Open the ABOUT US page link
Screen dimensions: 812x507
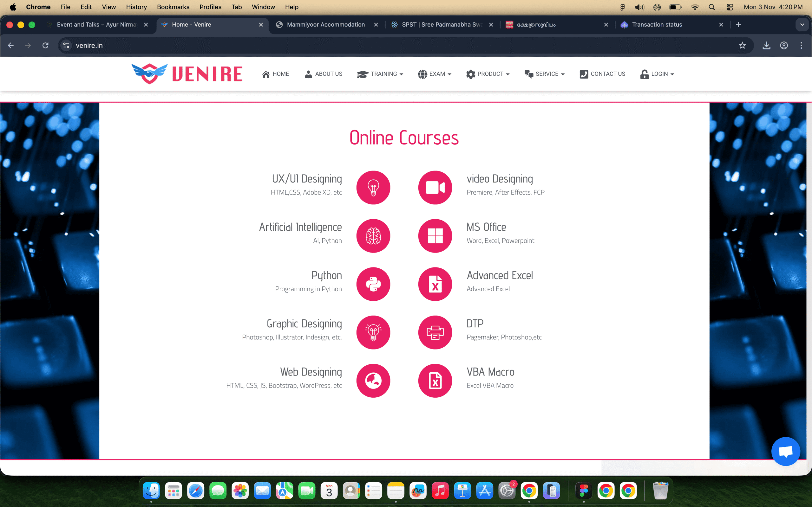324,74
